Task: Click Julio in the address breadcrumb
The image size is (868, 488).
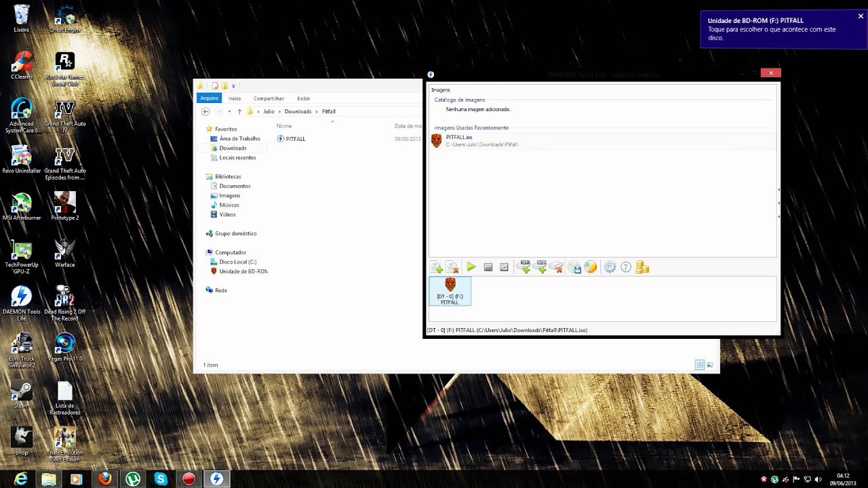Action: coord(269,111)
